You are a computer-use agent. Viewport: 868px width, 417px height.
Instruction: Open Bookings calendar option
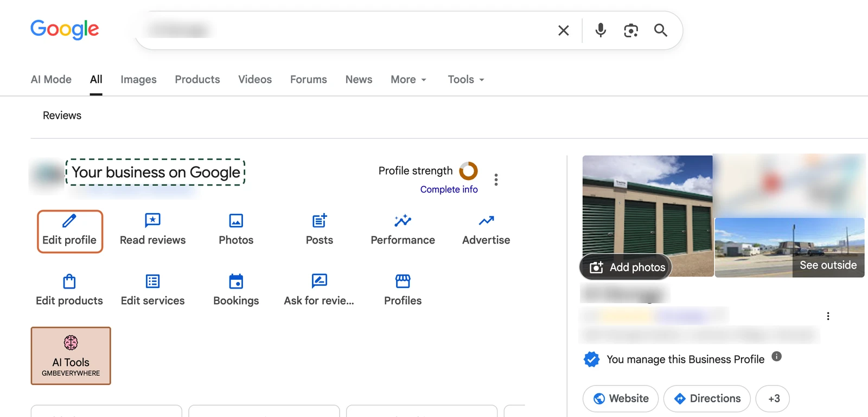[236, 291]
